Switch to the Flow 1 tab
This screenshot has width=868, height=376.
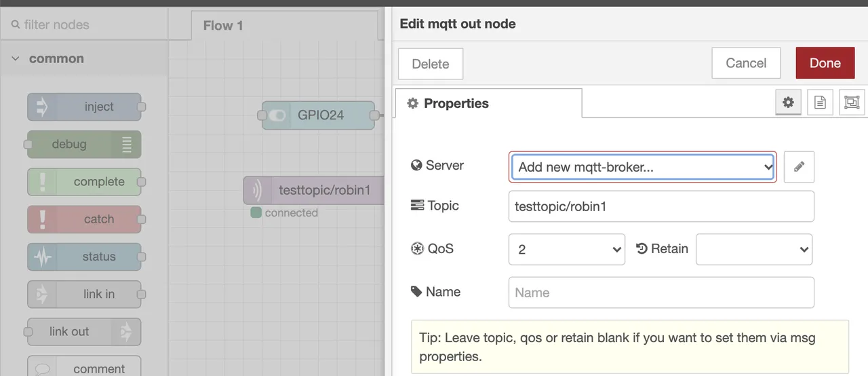[285, 26]
